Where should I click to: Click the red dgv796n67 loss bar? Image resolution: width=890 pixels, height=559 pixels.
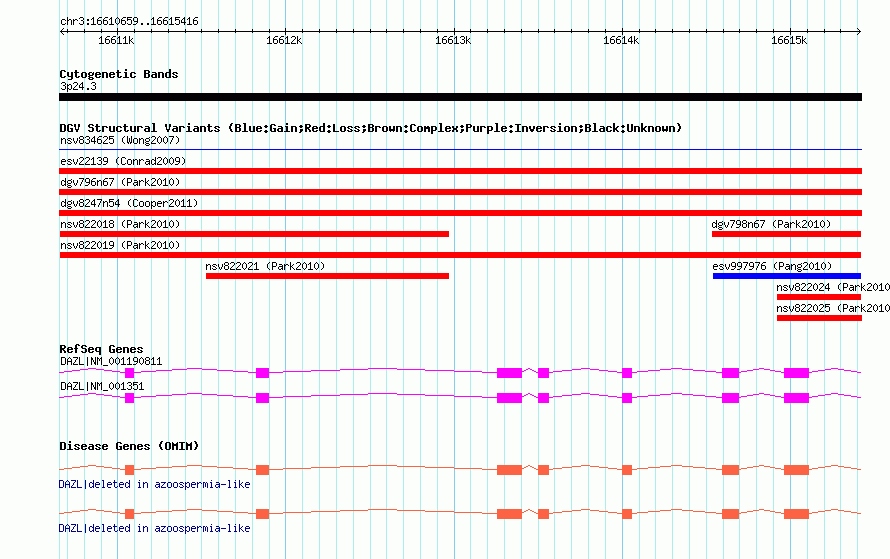pos(460,192)
